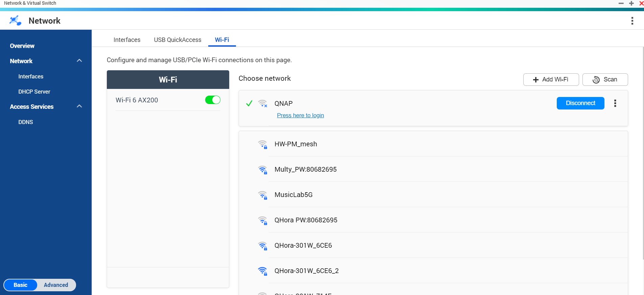Click the HW-PM_mesh signal icon
This screenshot has width=644, height=295.
263,144
